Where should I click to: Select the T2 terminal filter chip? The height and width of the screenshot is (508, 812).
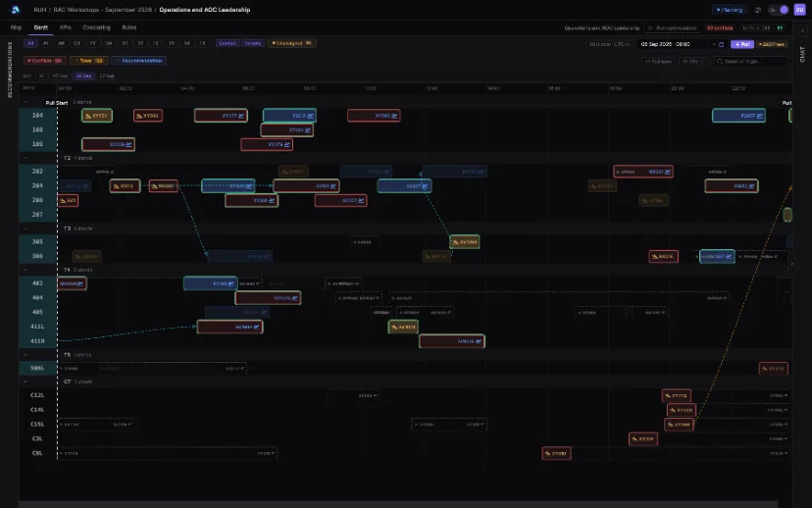(155, 43)
